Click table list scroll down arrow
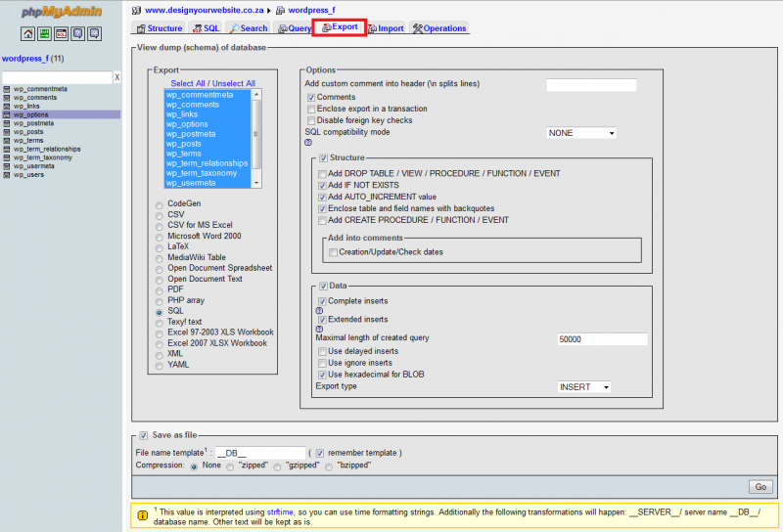 [256, 183]
